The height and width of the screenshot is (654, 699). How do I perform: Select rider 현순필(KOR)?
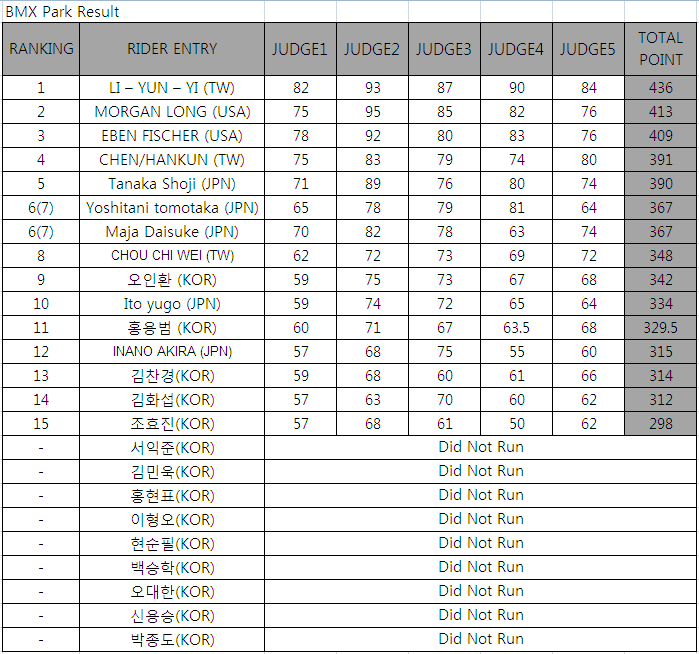pos(172,544)
